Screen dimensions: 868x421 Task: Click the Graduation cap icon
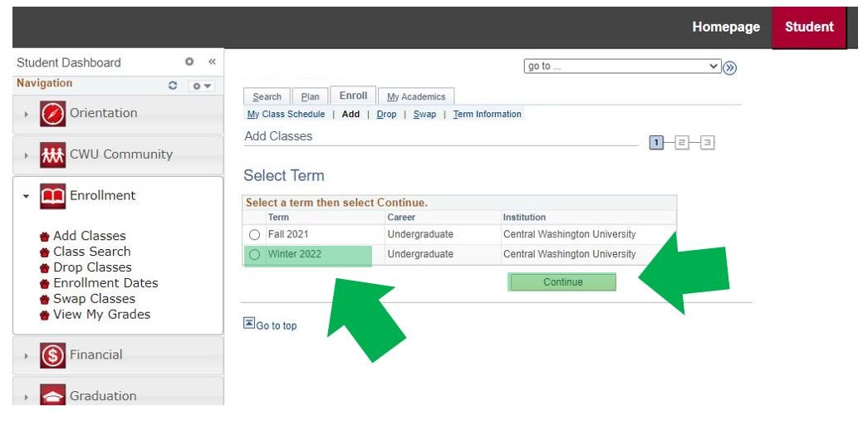(x=52, y=395)
